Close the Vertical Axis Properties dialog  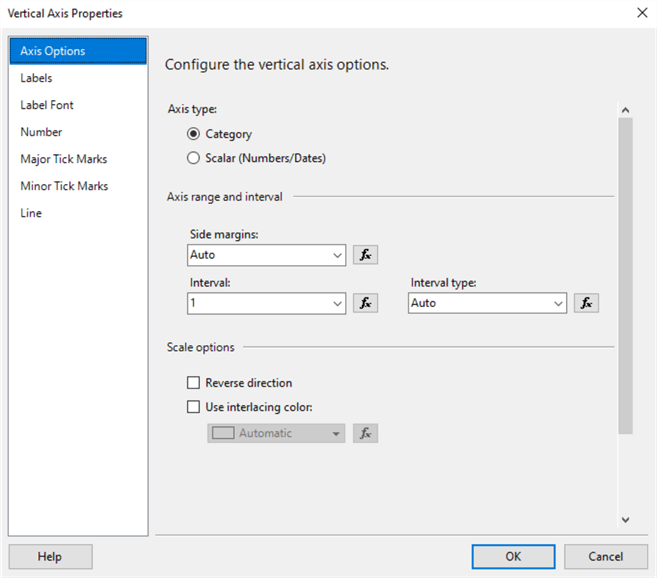click(641, 13)
